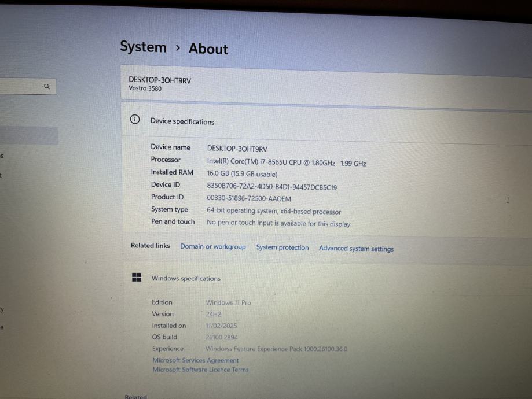
Task: Expand the Windows specifications section header
Action: point(326,278)
